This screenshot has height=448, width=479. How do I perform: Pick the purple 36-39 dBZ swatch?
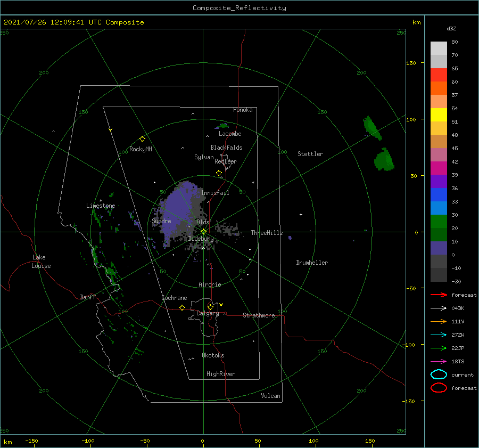(439, 181)
